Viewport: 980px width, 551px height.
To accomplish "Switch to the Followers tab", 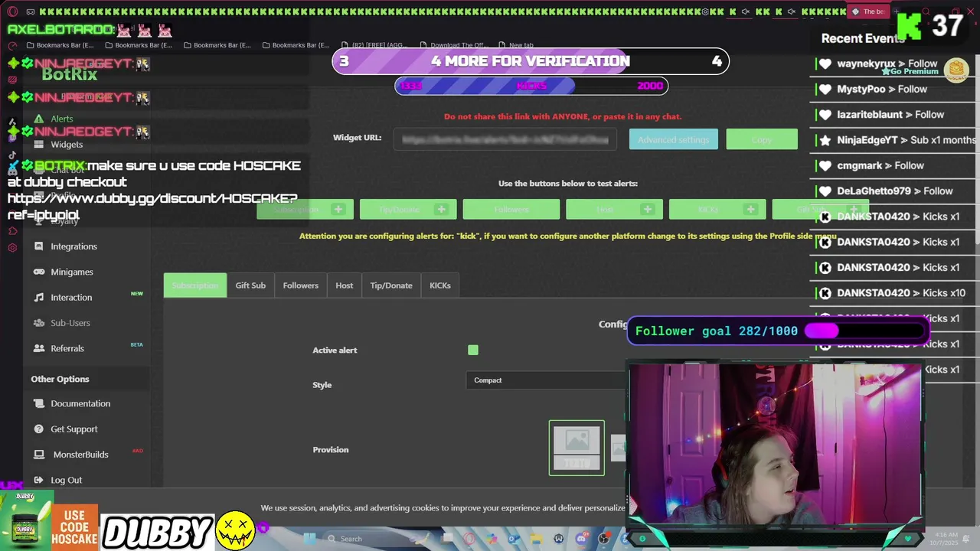I will click(x=301, y=285).
